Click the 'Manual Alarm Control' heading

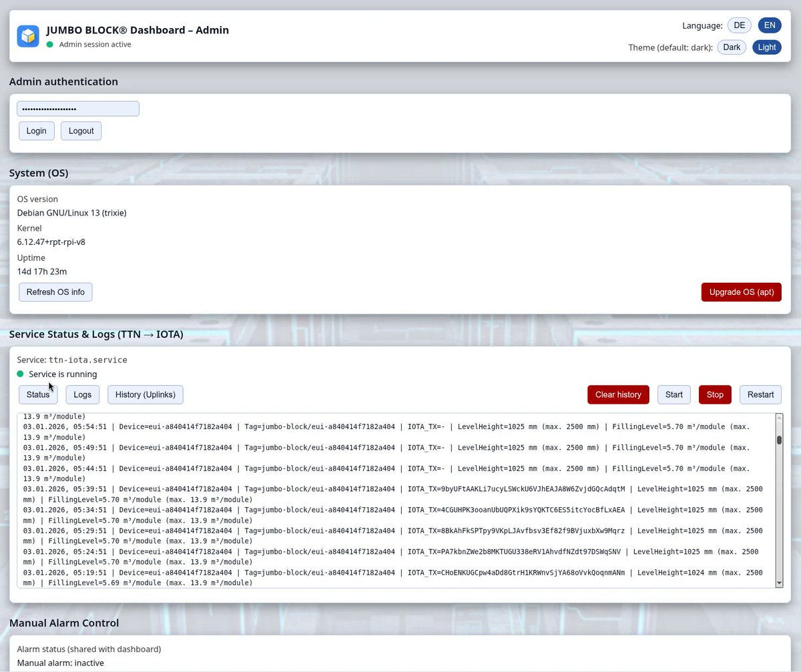(64, 623)
